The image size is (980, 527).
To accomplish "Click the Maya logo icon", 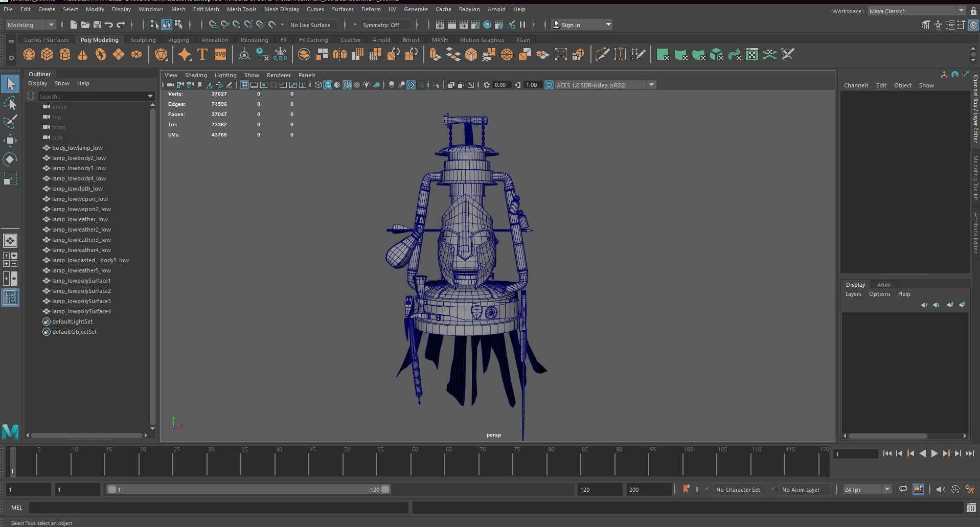I will pyautogui.click(x=10, y=432).
